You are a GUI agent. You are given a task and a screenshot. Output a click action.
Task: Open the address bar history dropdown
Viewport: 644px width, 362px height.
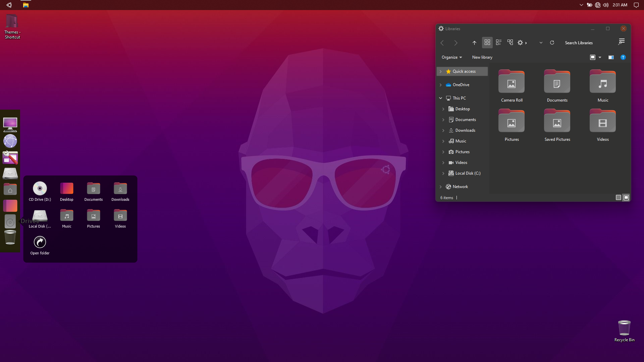click(x=541, y=43)
